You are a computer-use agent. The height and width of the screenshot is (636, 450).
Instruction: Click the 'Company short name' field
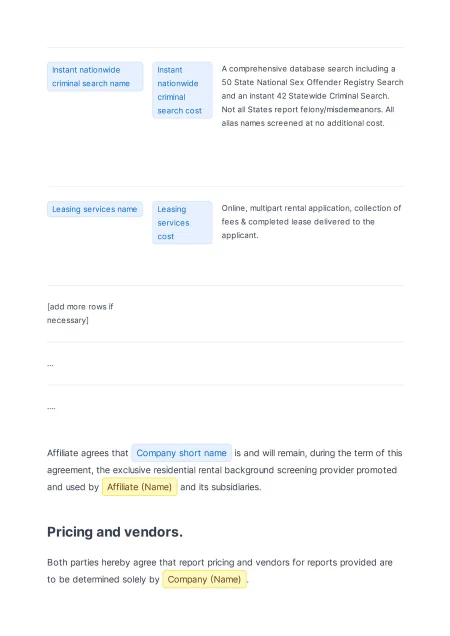point(181,453)
